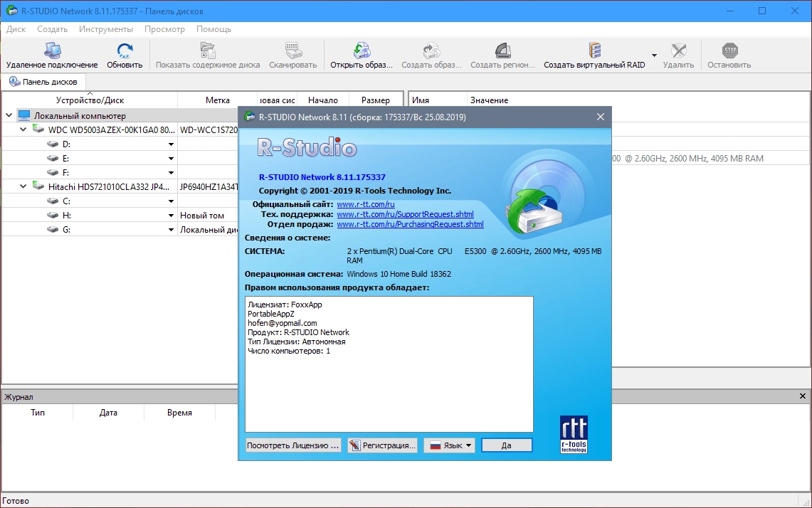812x508 pixels.
Task: Open the dropdown arrow on F: row
Action: coord(171,173)
